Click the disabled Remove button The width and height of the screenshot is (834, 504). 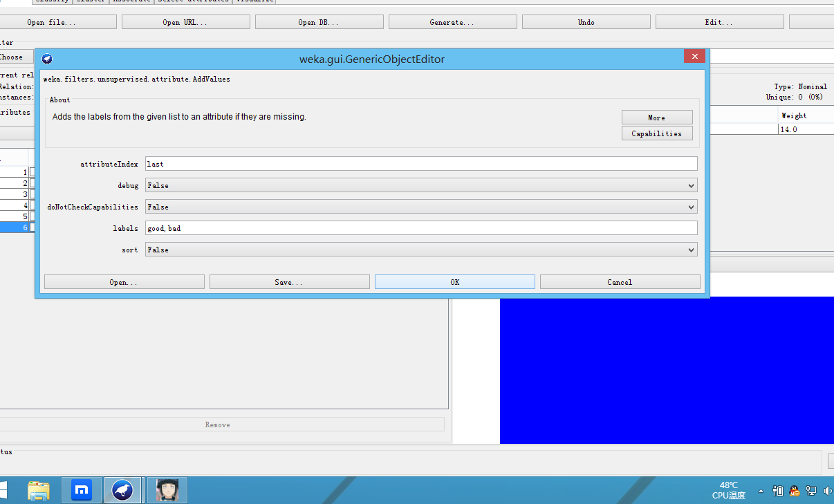(221, 424)
